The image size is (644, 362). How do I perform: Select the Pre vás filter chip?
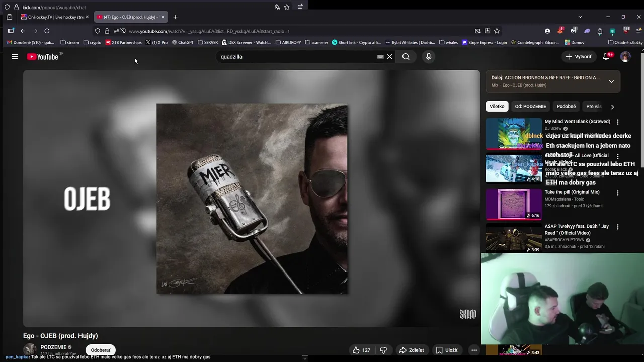click(x=594, y=107)
